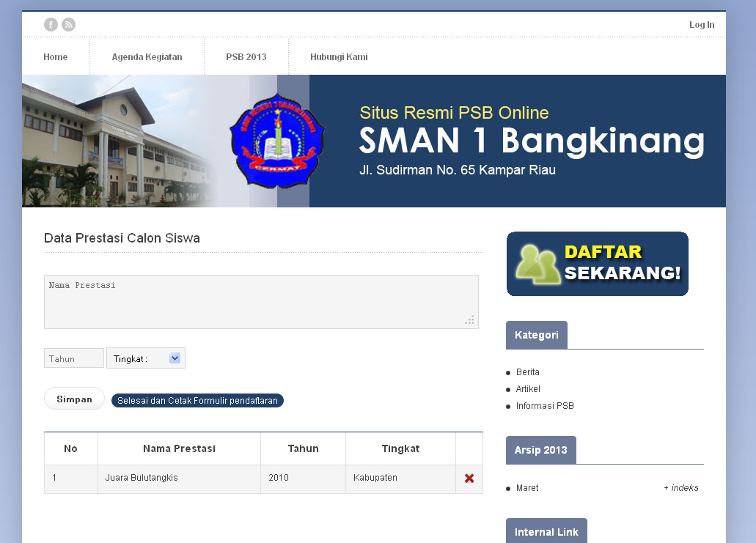The image size is (756, 543).
Task: Delete the Juara Bulutangkis row with red X
Action: [469, 479]
